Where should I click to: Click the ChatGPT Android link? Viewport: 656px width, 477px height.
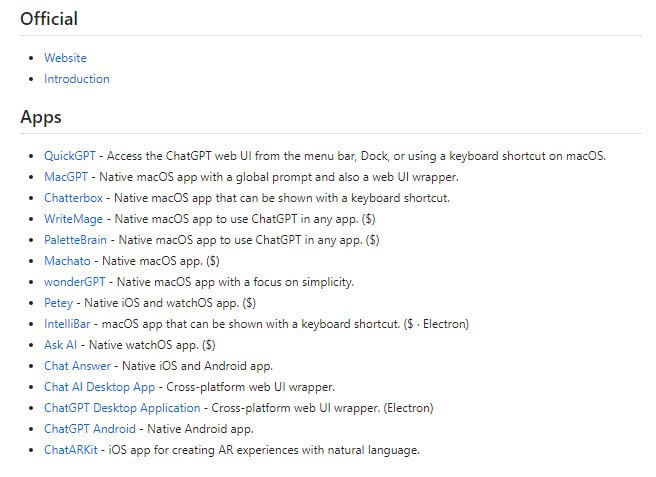click(91, 429)
